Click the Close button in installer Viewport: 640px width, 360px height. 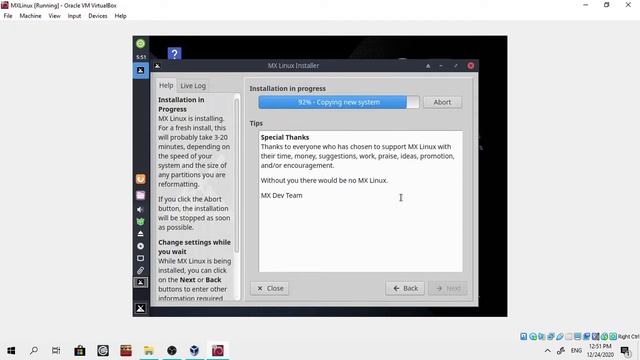[270, 288]
